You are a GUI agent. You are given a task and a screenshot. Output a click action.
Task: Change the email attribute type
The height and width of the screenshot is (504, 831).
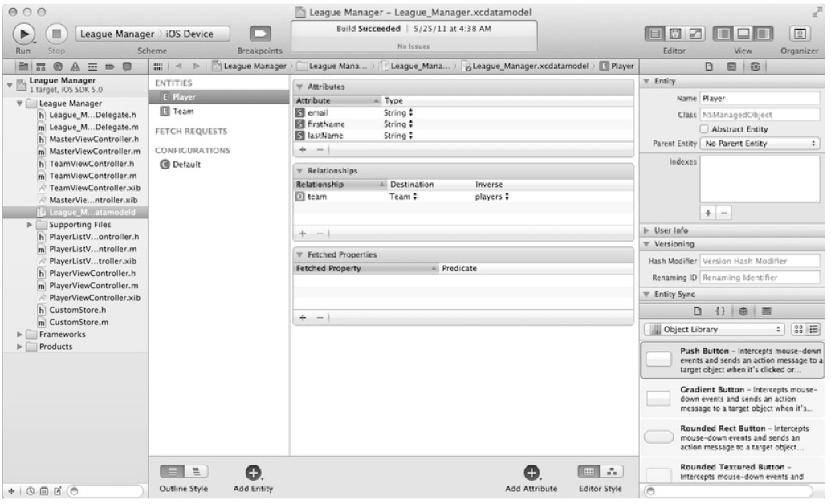click(x=398, y=112)
